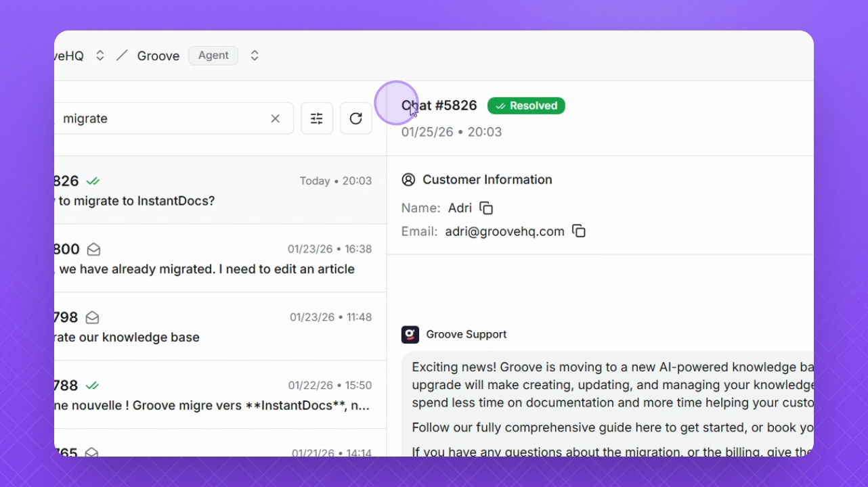Click the Groove Support avatar icon

point(410,334)
